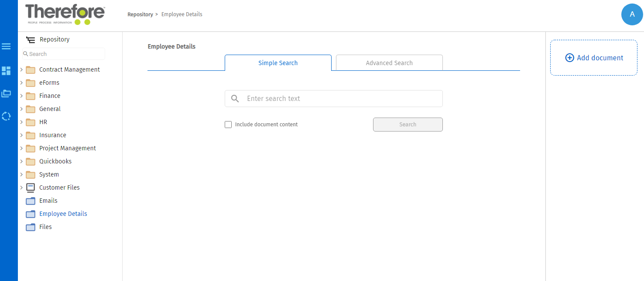Click the Customer Files case icon

tap(31, 187)
